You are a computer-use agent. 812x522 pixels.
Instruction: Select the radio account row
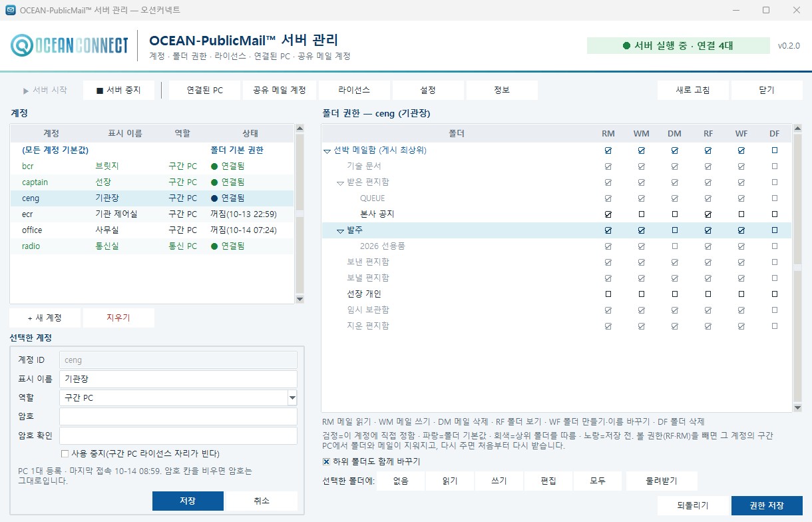coord(152,246)
